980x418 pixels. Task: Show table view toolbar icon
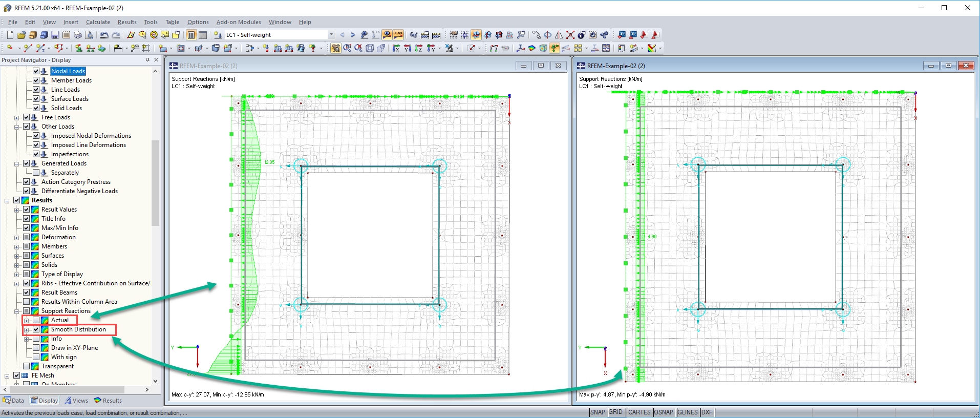[203, 35]
